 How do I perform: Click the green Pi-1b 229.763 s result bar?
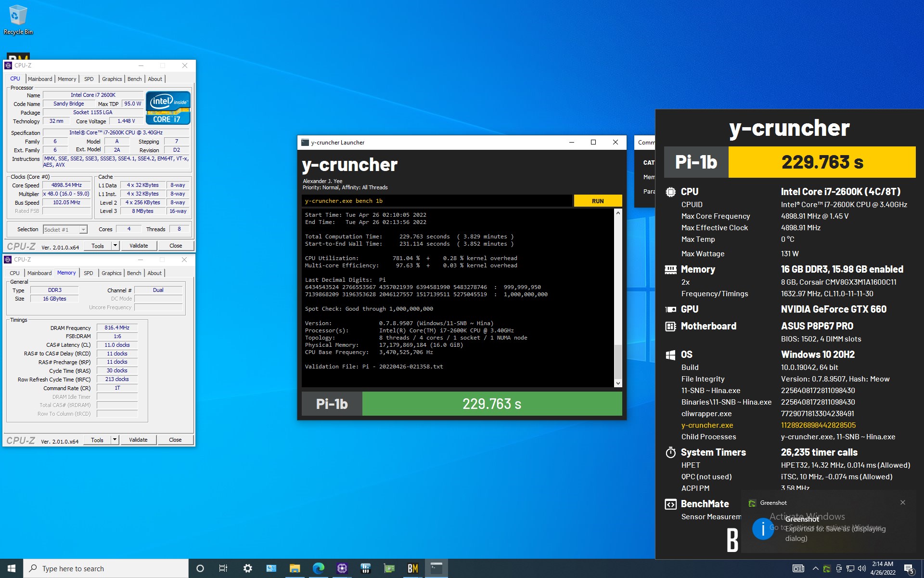pos(492,404)
